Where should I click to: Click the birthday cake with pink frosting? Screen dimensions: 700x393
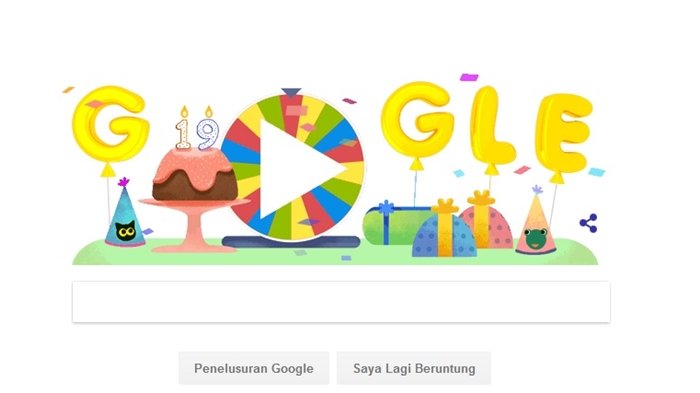(x=192, y=175)
